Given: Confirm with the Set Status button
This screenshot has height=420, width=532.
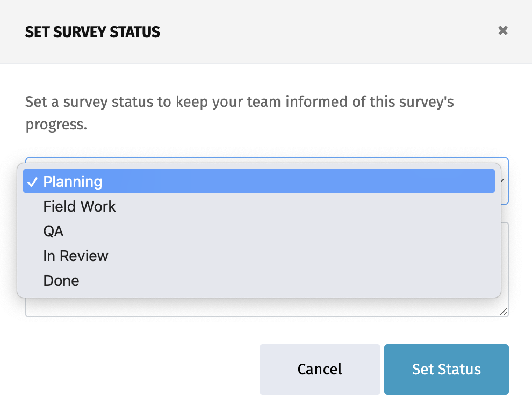Looking at the screenshot, I should tap(446, 369).
